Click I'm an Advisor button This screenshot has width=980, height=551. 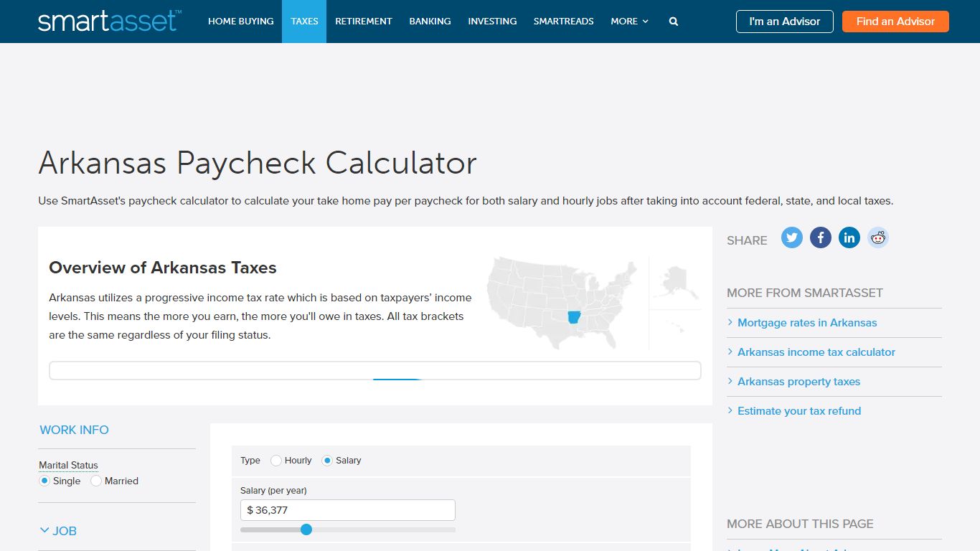[x=785, y=22]
